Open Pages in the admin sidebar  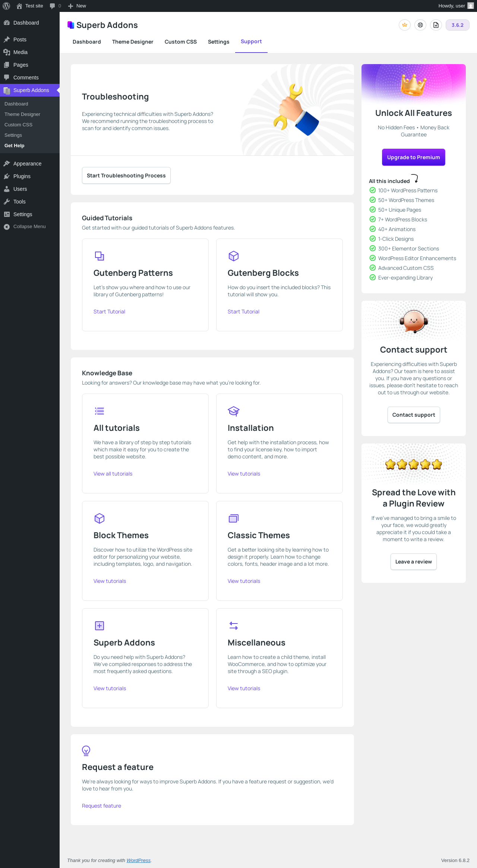[x=30, y=65]
